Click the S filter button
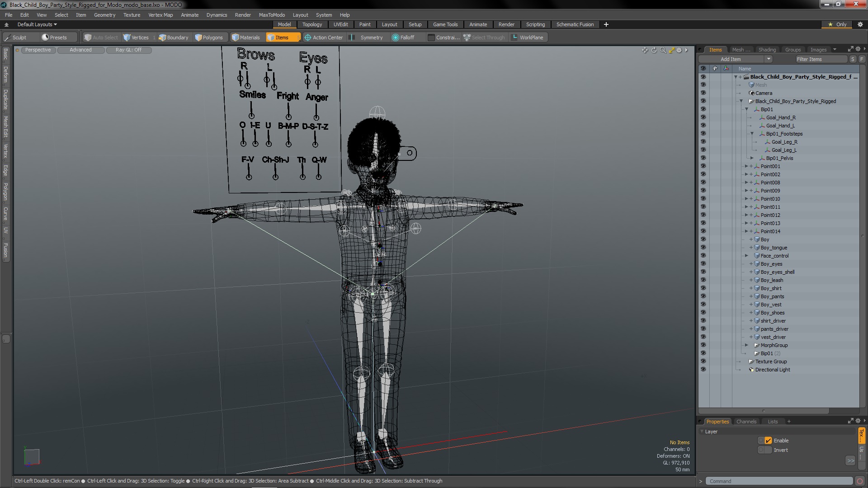The width and height of the screenshot is (868, 488). click(x=853, y=59)
